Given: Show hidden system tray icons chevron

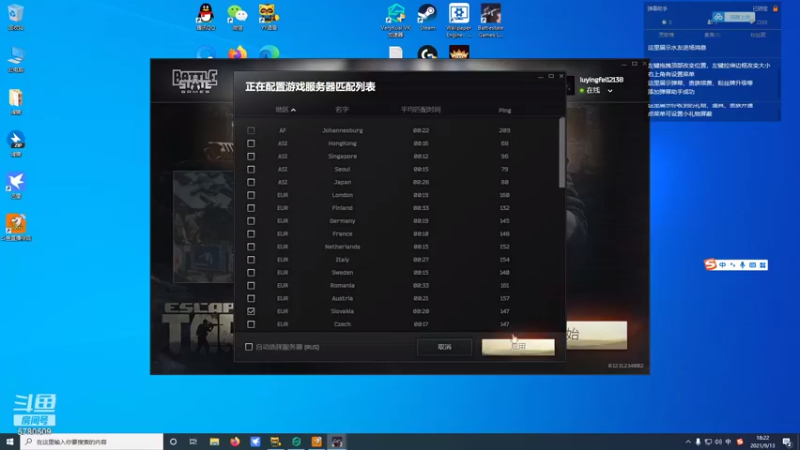Looking at the screenshot, I should (x=688, y=442).
